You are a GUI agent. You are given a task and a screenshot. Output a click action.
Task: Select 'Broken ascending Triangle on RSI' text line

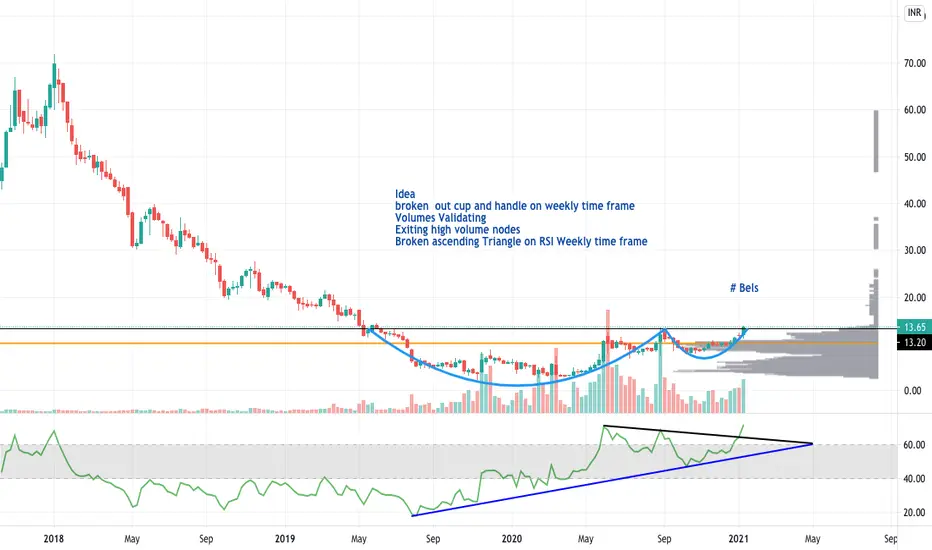pyautogui.click(x=521, y=241)
